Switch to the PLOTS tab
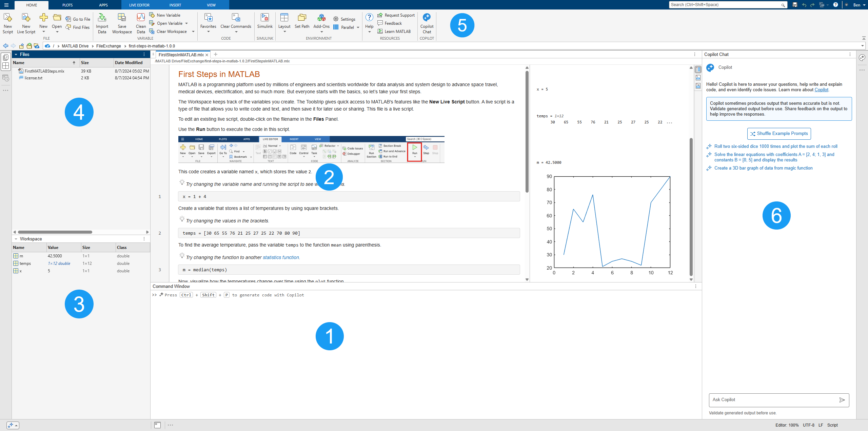The image size is (868, 431). coord(67,5)
